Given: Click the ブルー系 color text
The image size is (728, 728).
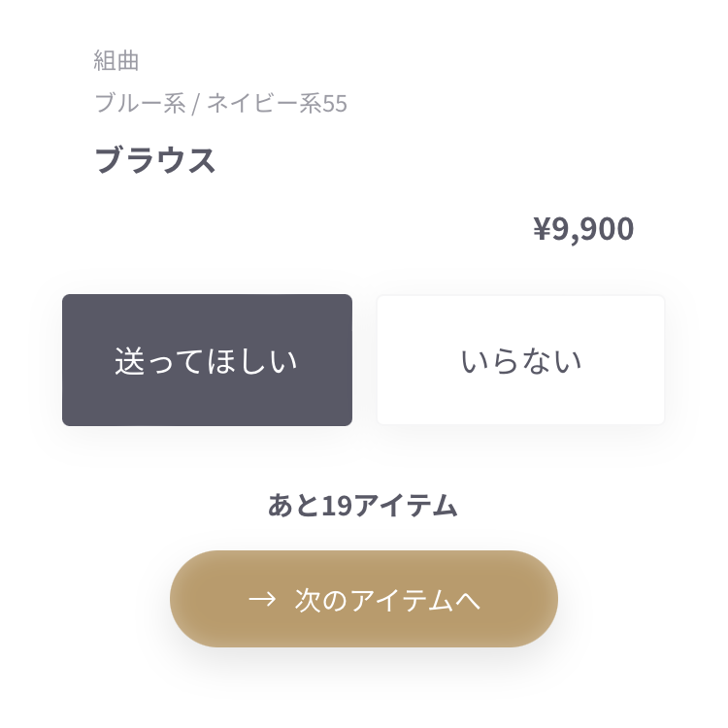Looking at the screenshot, I should [140, 103].
